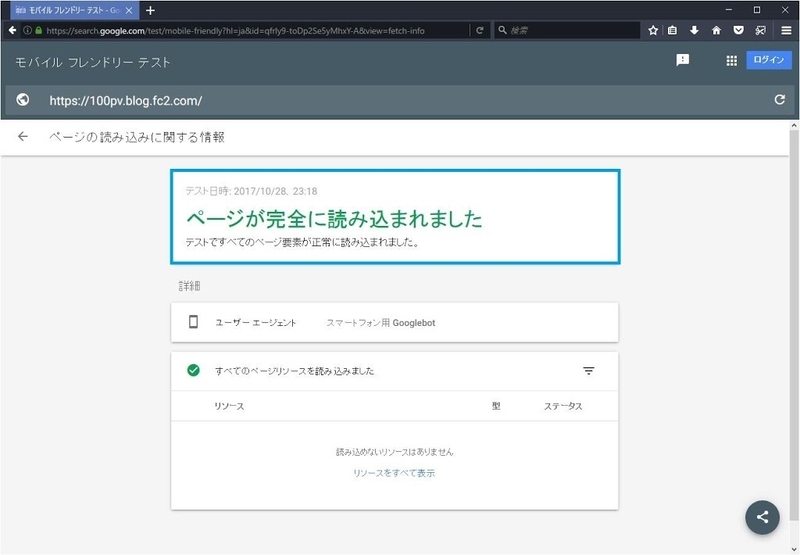
Task: Open the bookmarks list icon
Action: pyautogui.click(x=672, y=31)
